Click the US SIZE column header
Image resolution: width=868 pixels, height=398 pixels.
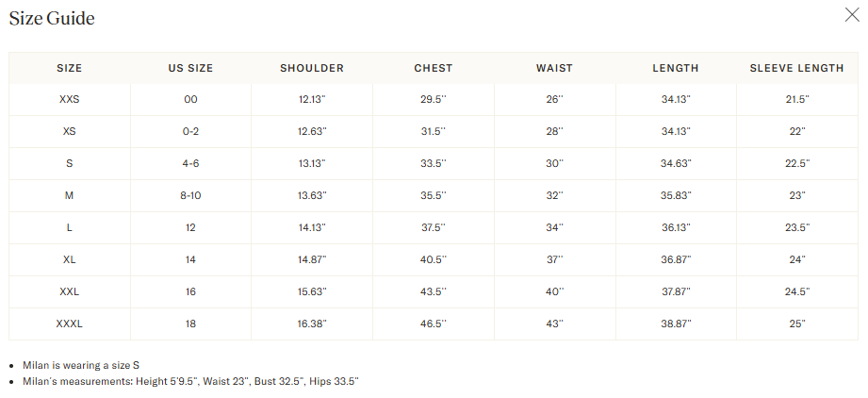pyautogui.click(x=190, y=68)
